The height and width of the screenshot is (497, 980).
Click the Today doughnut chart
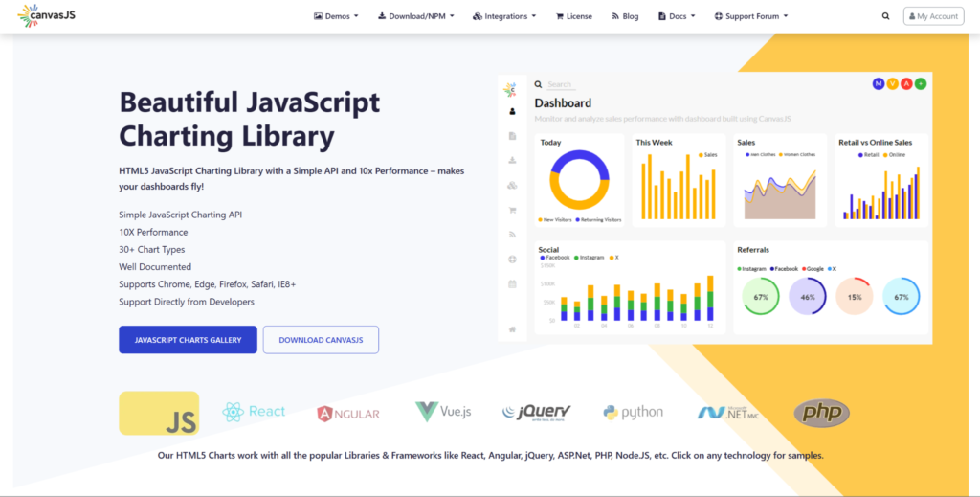tap(579, 179)
